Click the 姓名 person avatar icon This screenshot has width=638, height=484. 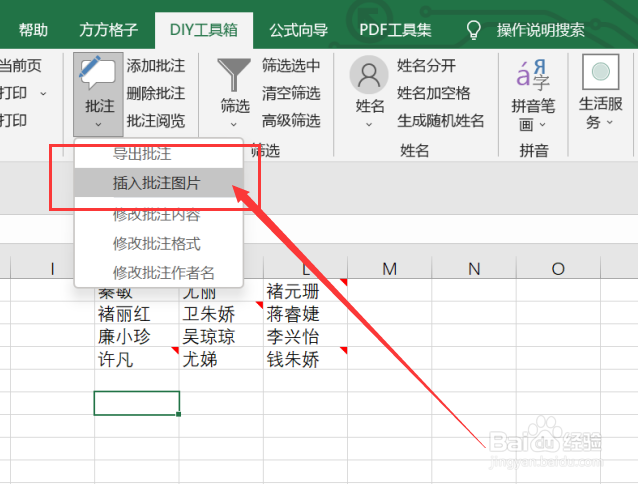pos(369,75)
